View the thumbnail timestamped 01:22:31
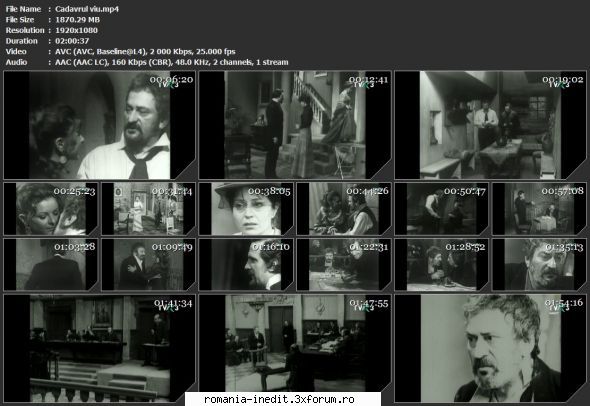Screen dimensions: 590x406 pos(344,265)
